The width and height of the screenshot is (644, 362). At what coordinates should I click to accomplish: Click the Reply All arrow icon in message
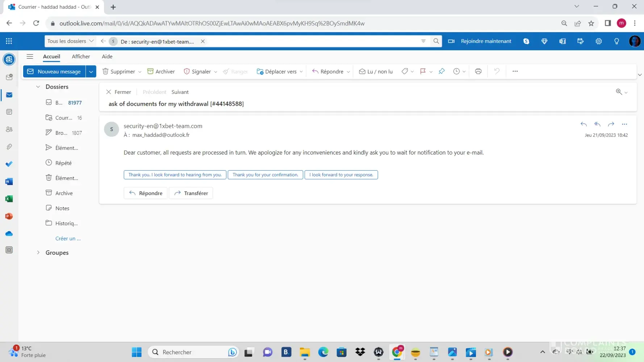coord(597,124)
